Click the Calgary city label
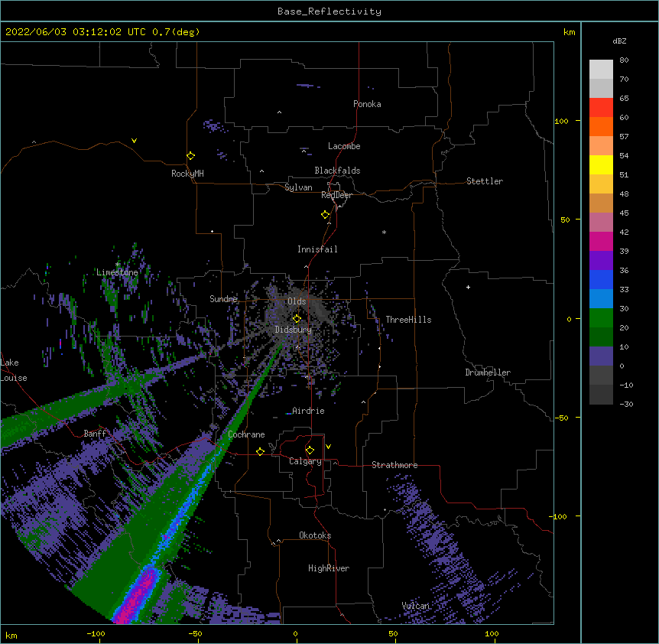This screenshot has height=644, width=659. [x=305, y=461]
